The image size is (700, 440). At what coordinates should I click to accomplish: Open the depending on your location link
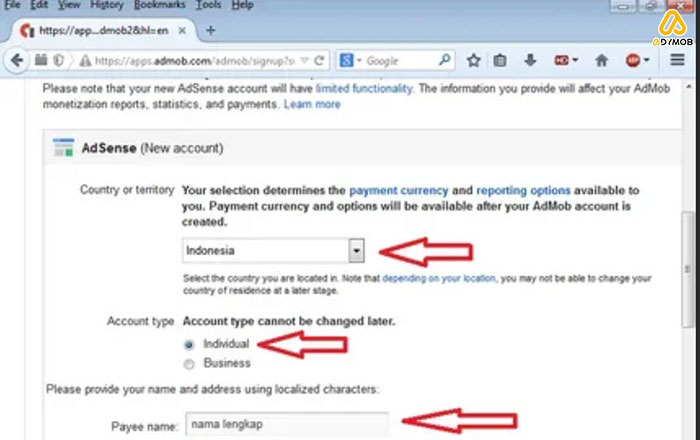pyautogui.click(x=439, y=278)
